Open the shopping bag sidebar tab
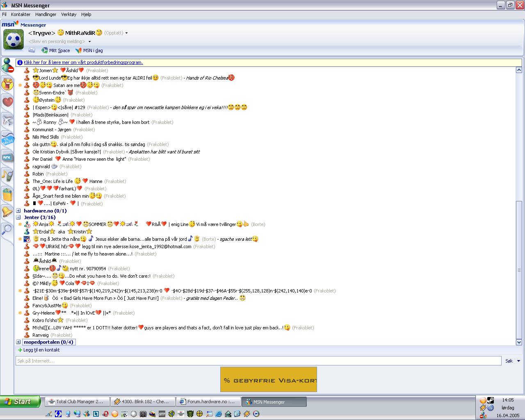 pyautogui.click(x=7, y=194)
